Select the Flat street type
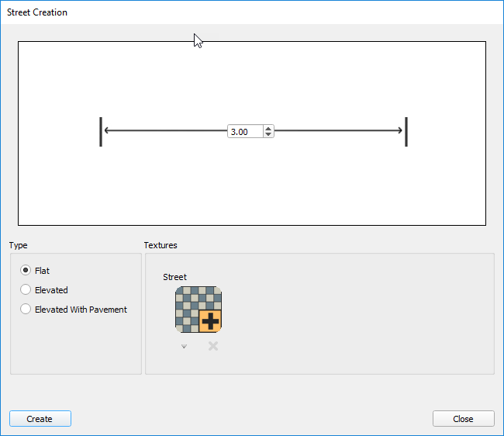This screenshot has height=436, width=504. [x=26, y=271]
